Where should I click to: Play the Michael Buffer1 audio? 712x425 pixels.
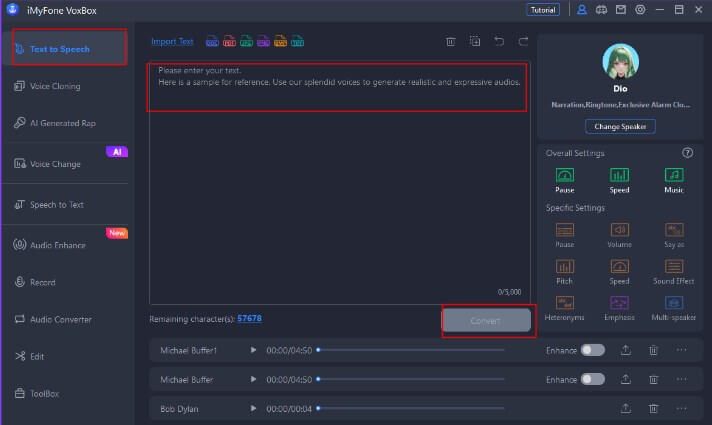pos(253,350)
